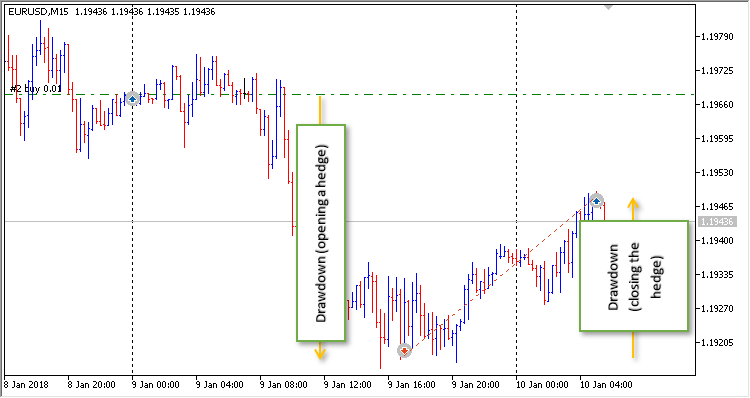
Task: Click the '9 Jan 08:00' time axis label
Action: point(284,385)
